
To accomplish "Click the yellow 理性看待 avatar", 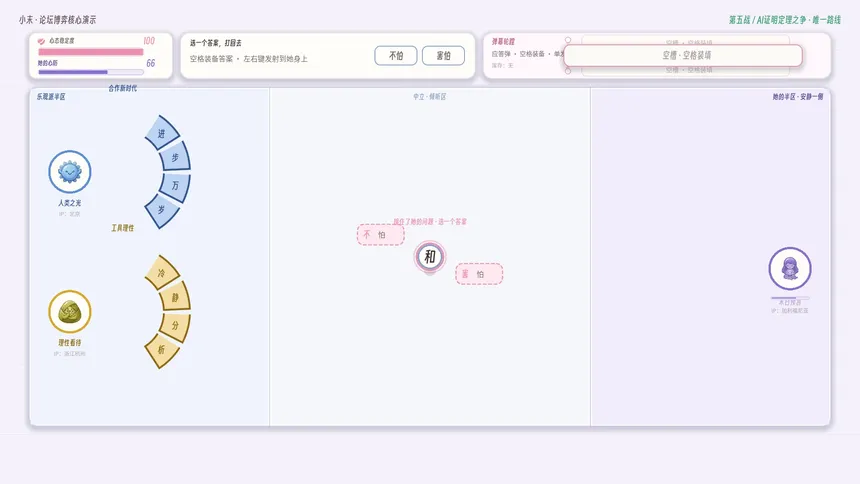I will (70, 312).
